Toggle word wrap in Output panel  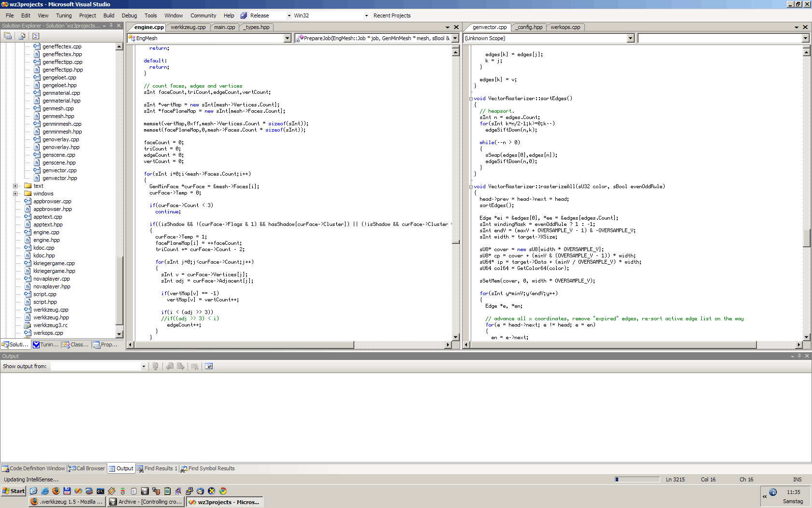tap(209, 366)
